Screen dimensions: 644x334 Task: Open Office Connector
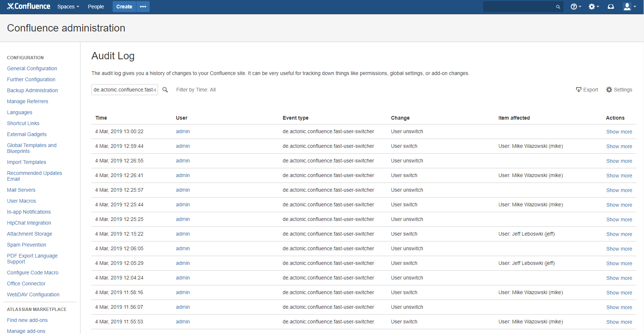click(26, 284)
